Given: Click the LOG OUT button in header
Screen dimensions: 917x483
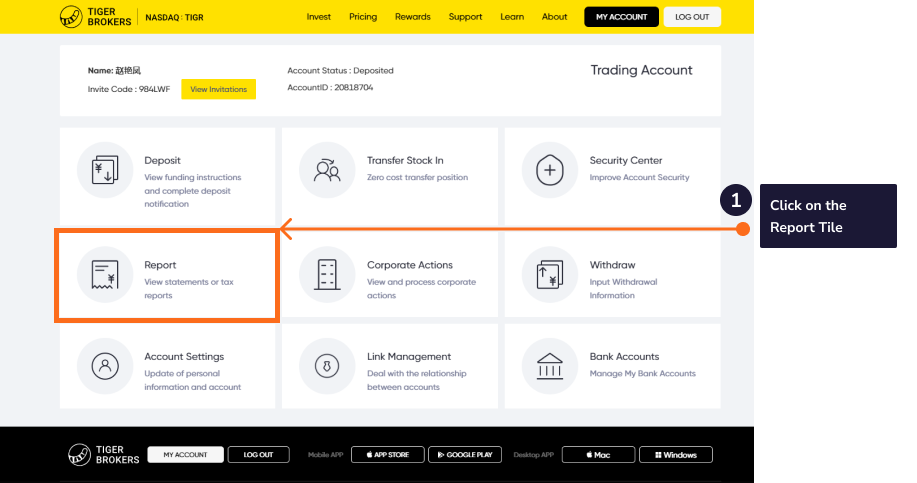Looking at the screenshot, I should pos(692,17).
